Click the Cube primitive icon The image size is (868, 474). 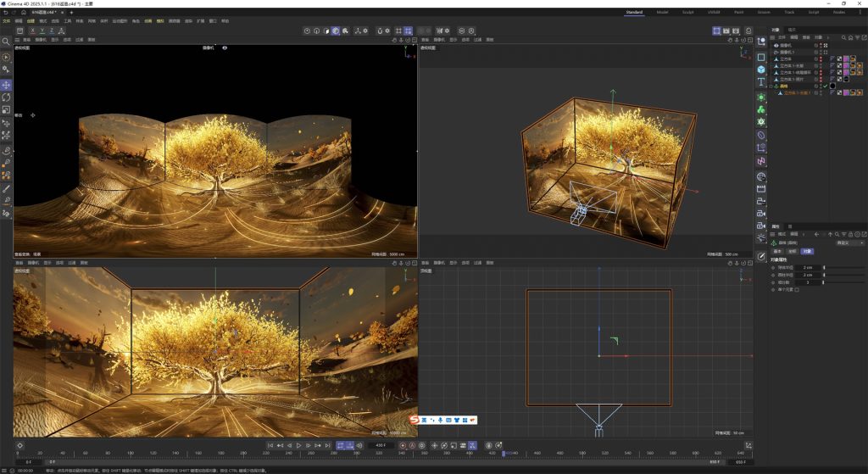(761, 70)
